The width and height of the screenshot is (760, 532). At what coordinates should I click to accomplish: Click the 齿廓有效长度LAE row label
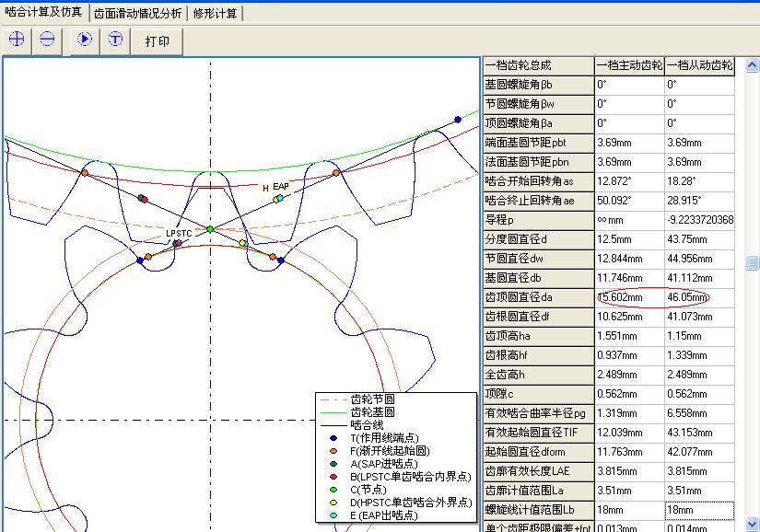coord(539,471)
